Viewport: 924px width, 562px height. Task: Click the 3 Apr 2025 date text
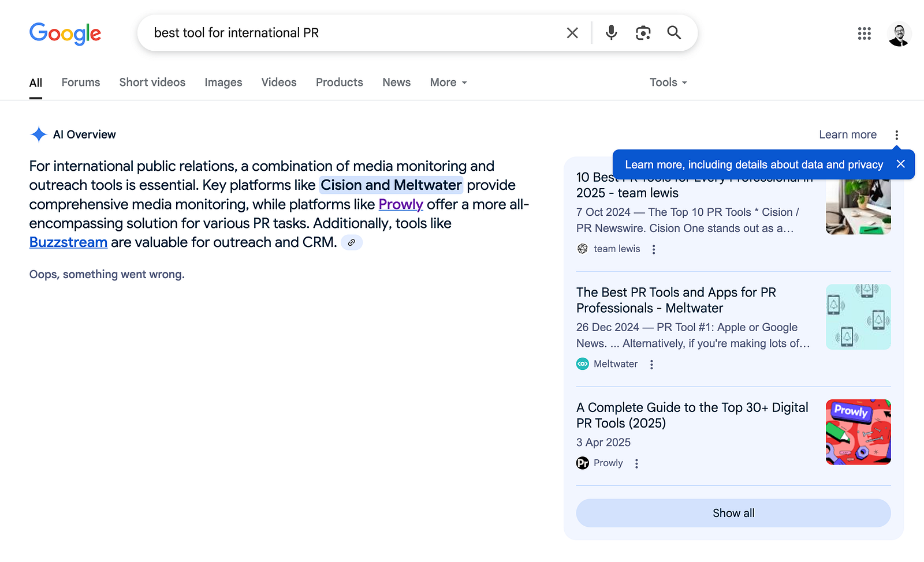603,443
